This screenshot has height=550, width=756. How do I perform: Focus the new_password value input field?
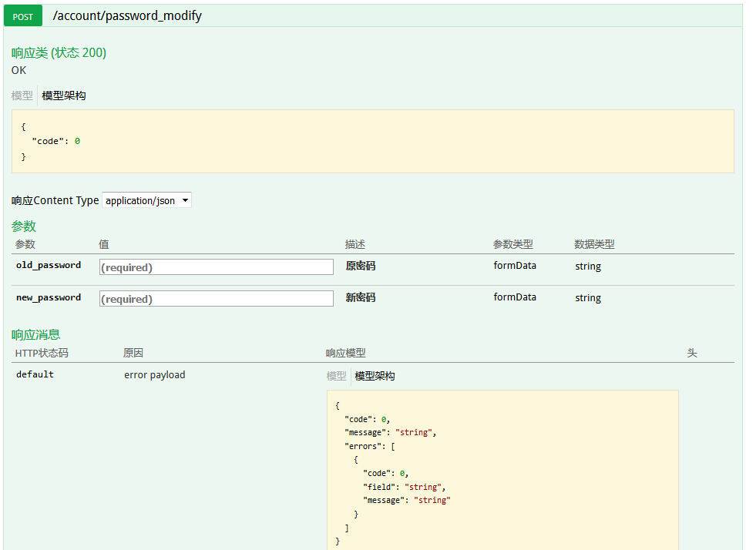(216, 298)
